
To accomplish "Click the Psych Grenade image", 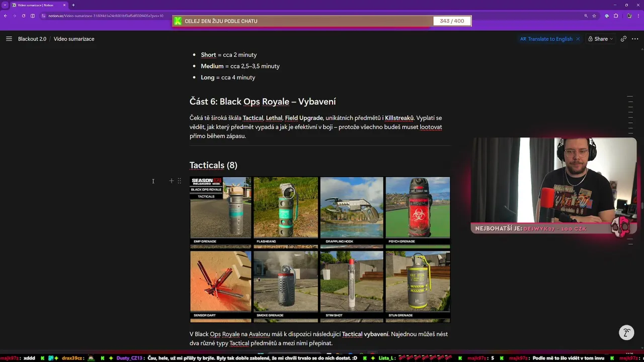I will 418,212.
